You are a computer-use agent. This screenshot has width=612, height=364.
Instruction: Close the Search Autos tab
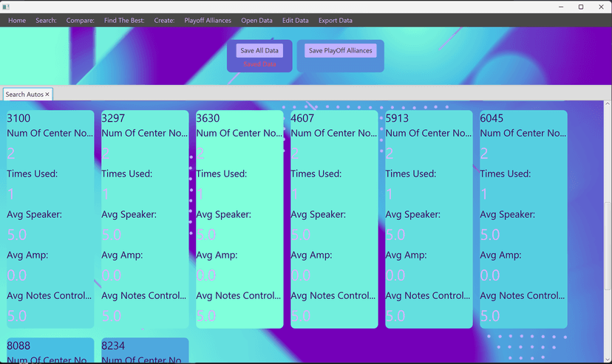click(47, 95)
